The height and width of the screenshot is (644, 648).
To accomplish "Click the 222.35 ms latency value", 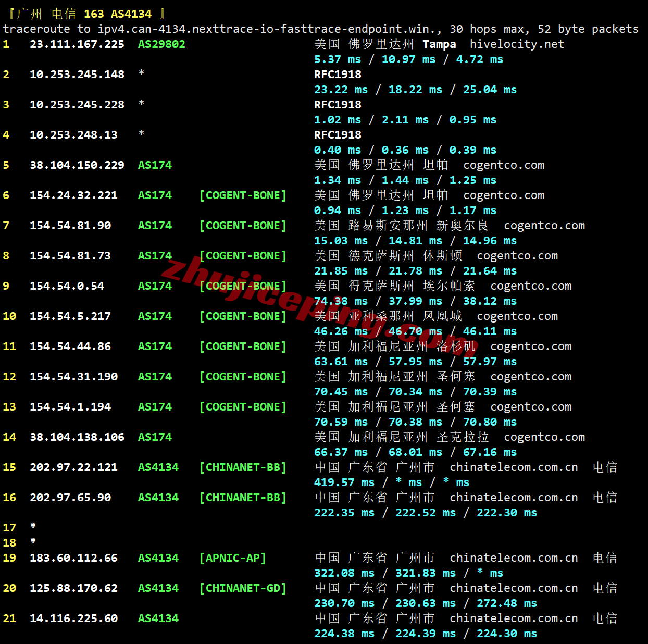I will 344,513.
